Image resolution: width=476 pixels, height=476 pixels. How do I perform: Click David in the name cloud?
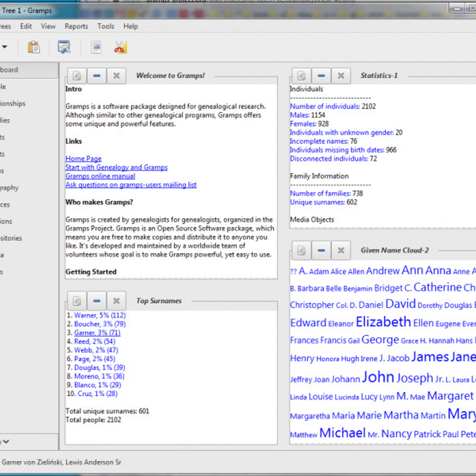[400, 304]
